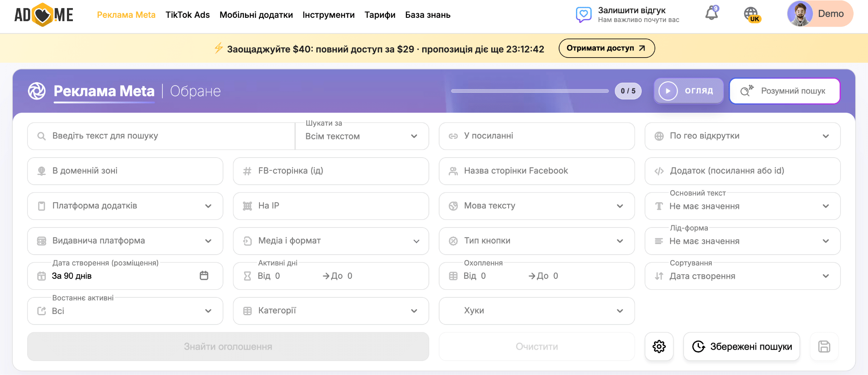The image size is (868, 375).
Task: Click the AD ME heart logo
Action: (44, 15)
